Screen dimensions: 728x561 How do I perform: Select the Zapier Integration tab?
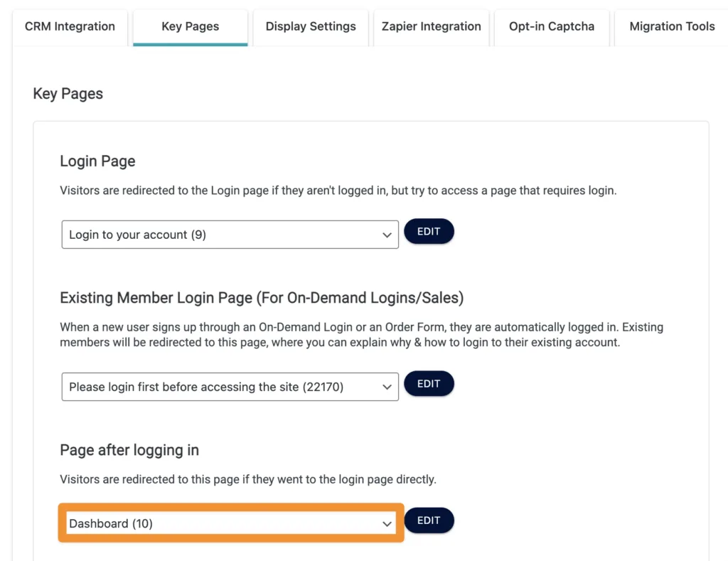click(431, 26)
